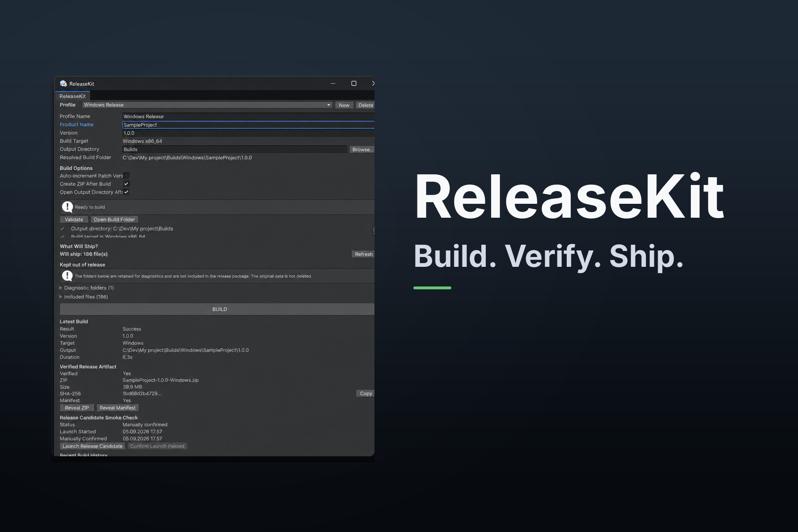This screenshot has height=532, width=798.
Task: Click the info icon in Kept out of release notice
Action: coord(67,276)
